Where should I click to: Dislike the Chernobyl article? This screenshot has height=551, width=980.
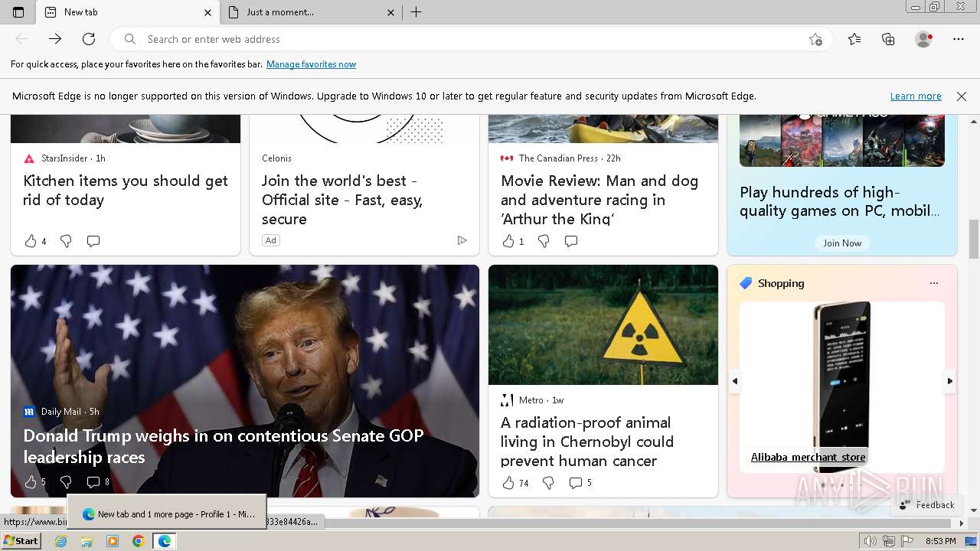[548, 483]
